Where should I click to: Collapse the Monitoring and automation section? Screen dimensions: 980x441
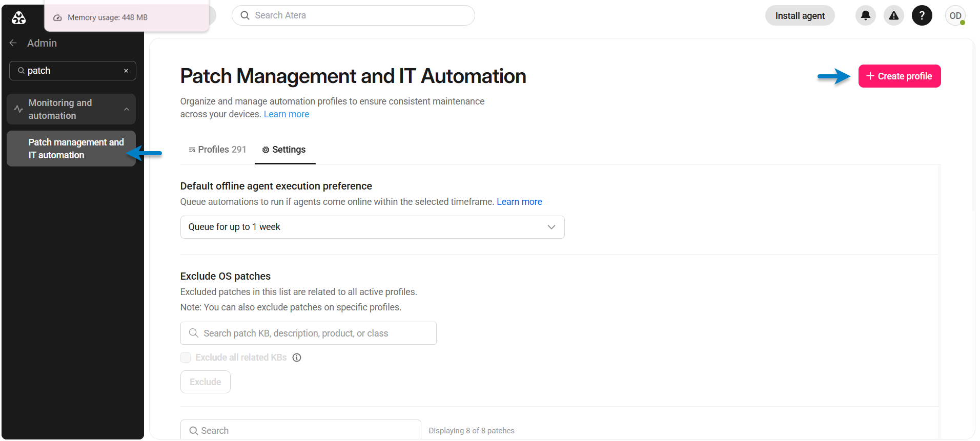(127, 109)
